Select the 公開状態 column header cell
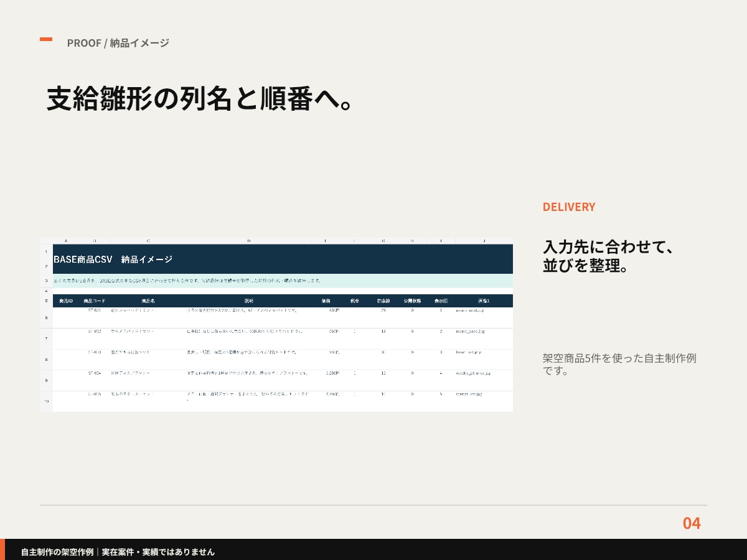747x560 pixels. pos(412,301)
